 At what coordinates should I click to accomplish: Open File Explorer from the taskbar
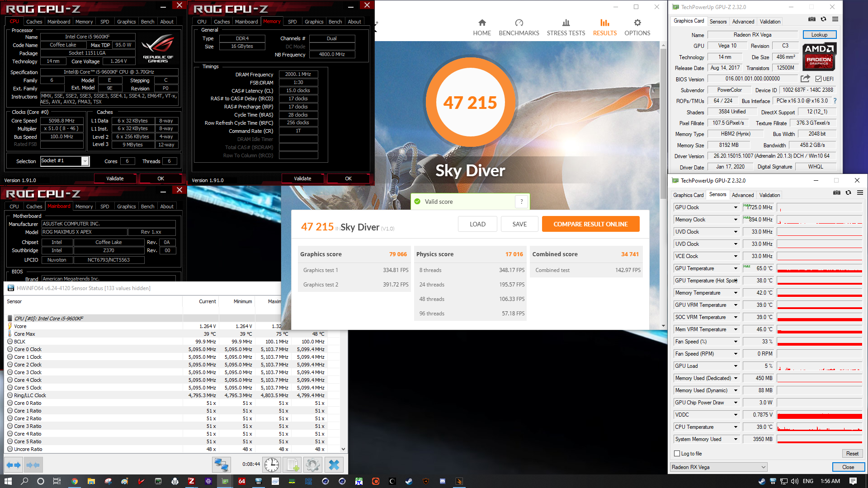91,481
